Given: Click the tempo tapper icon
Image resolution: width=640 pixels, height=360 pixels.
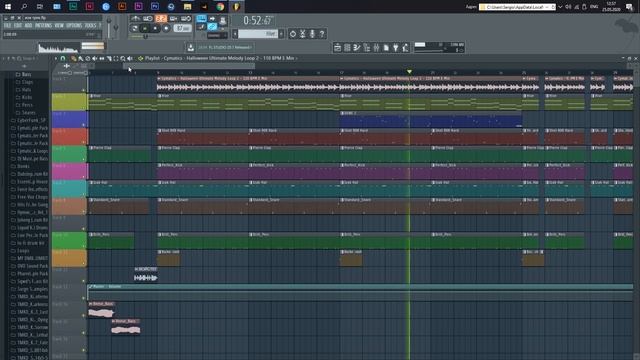Looking at the screenshot, I should pos(406,48).
